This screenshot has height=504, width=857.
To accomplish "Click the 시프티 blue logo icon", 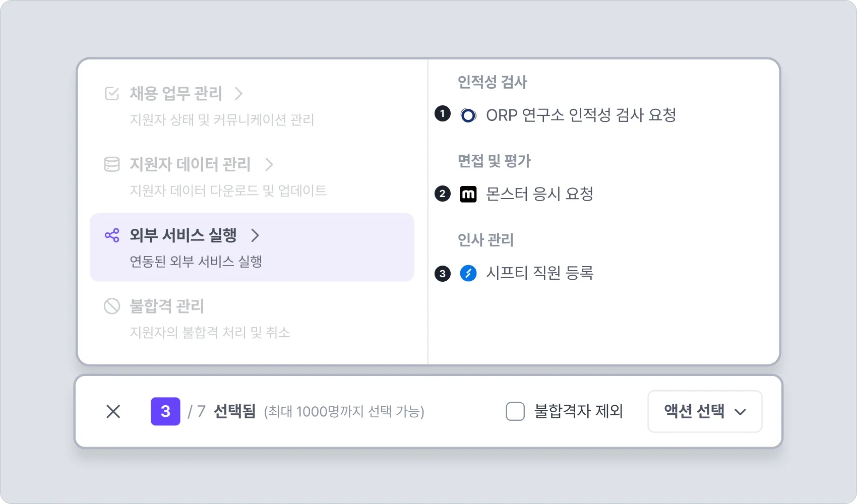I will point(468,273).
